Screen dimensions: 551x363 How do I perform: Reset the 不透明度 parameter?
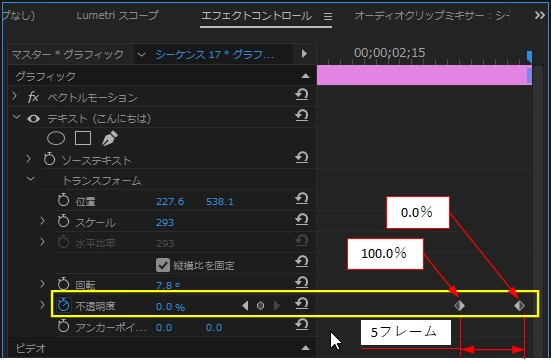302,303
